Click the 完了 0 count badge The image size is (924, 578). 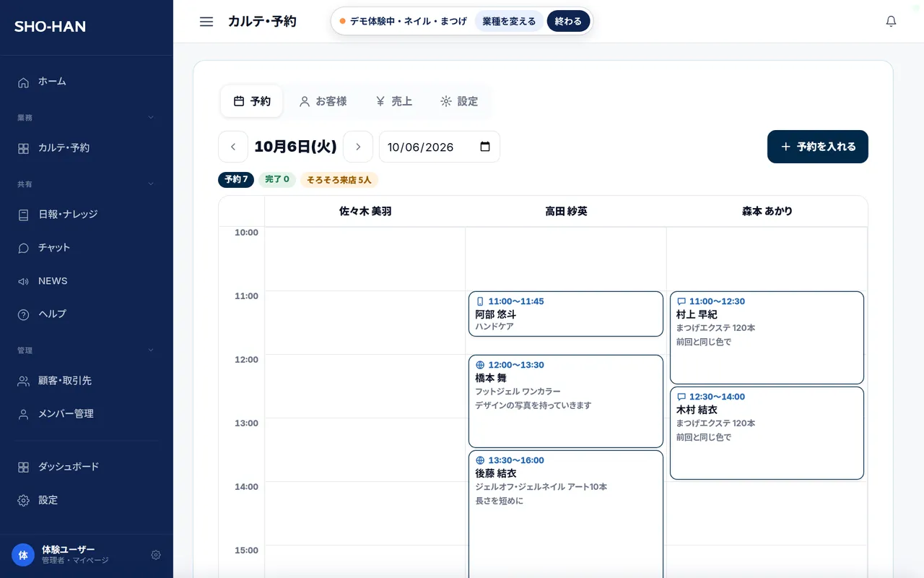pyautogui.click(x=277, y=180)
